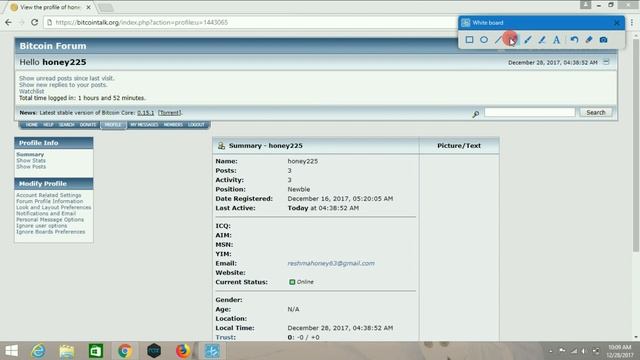The width and height of the screenshot is (640, 360).
Task: Launch Internet Explorer from the taskbar
Action: click(38, 351)
